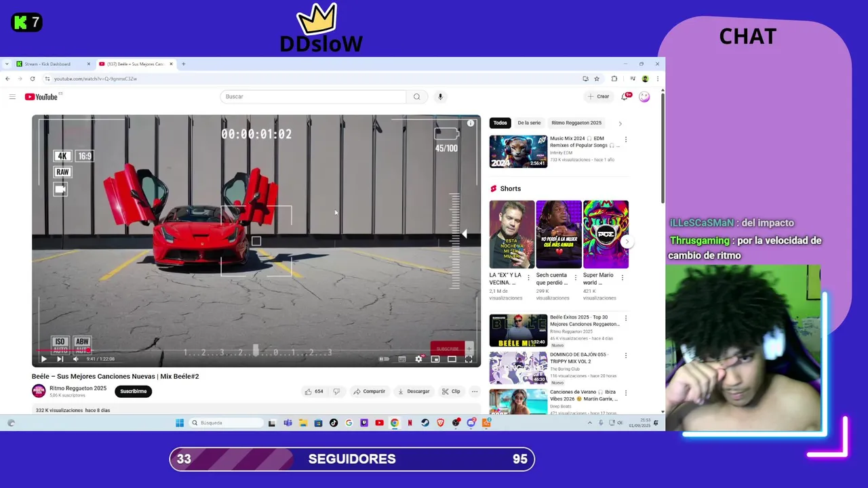This screenshot has height=488, width=868.
Task: Open TikTok from the taskbar
Action: click(334, 423)
